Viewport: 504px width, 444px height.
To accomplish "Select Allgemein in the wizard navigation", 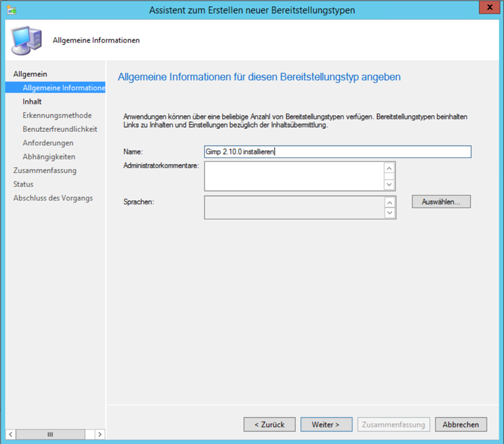I will (30, 74).
